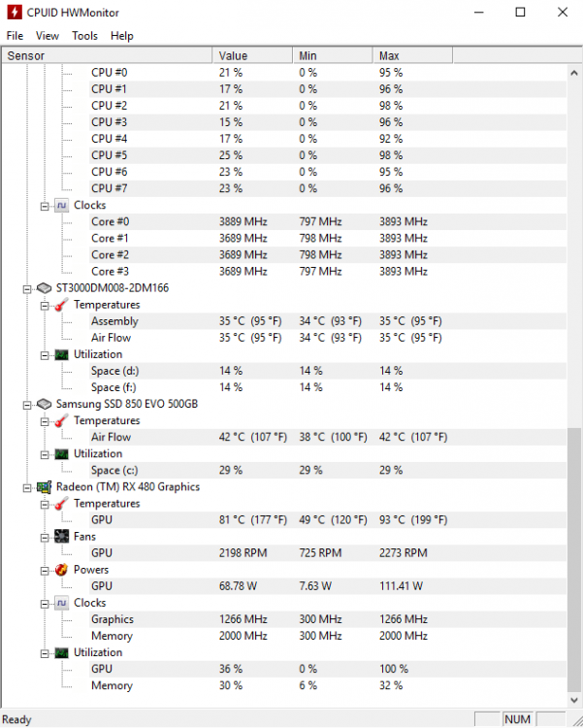Collapse the Radeon RX 480 Graphics node
The width and height of the screenshot is (583, 728).
point(27,487)
